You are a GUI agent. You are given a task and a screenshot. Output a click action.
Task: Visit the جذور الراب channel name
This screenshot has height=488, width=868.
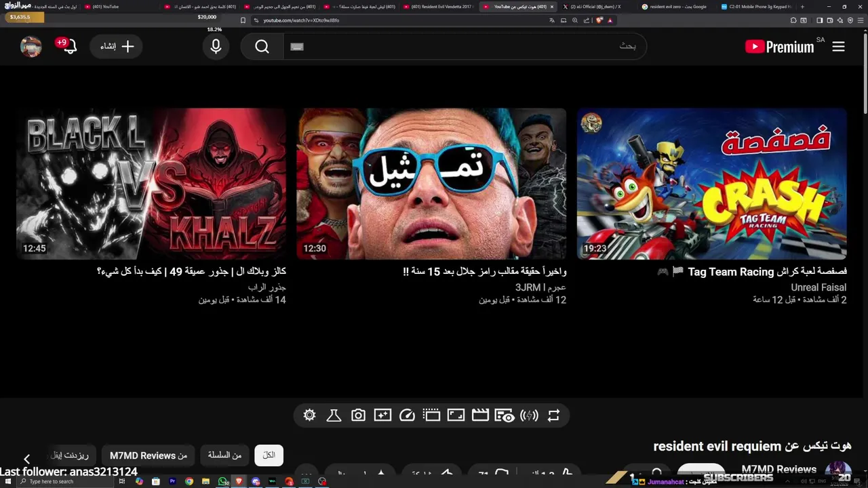[267, 287]
